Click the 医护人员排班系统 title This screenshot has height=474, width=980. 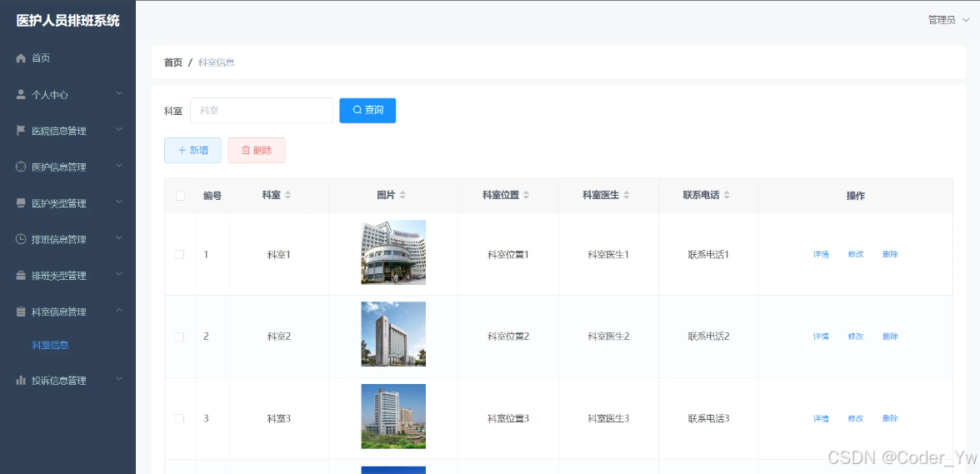click(x=67, y=21)
